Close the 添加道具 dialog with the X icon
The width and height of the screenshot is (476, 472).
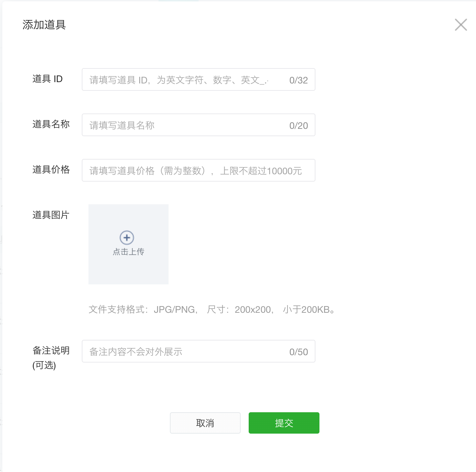tap(461, 25)
